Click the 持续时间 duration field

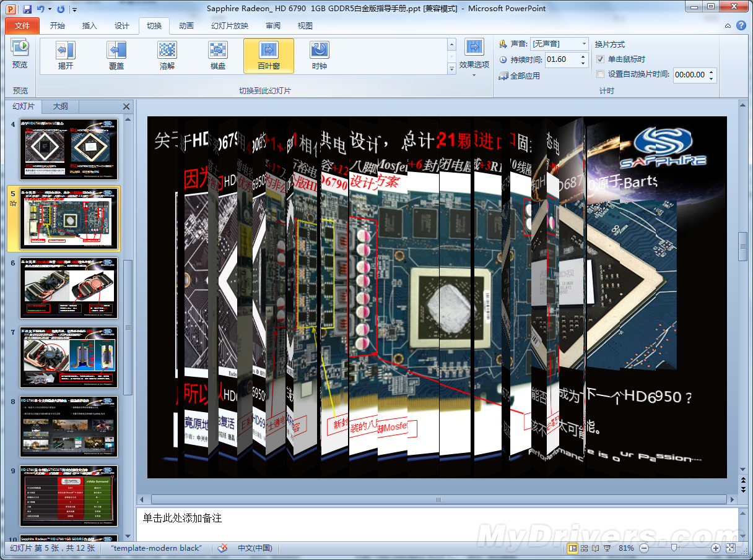click(562, 59)
